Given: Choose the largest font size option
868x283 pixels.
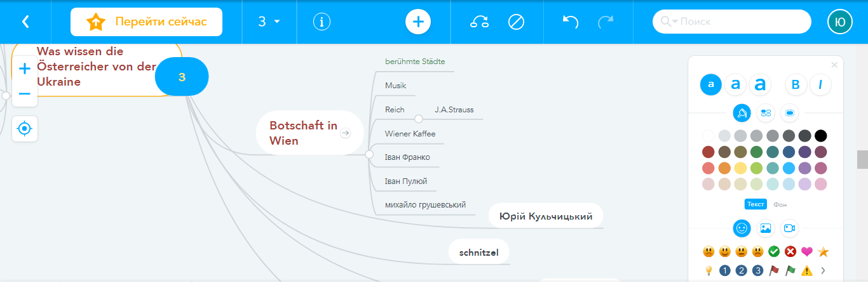Looking at the screenshot, I should pyautogui.click(x=760, y=84).
